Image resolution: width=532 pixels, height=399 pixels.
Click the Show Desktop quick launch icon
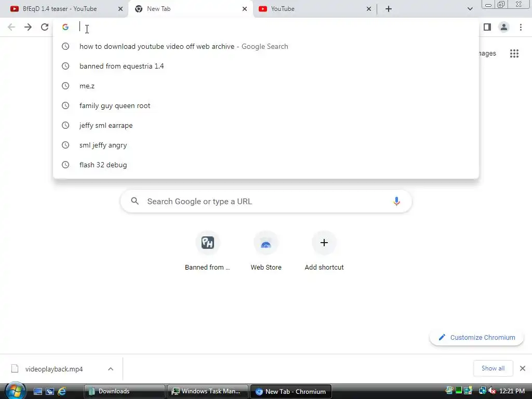pos(37,391)
